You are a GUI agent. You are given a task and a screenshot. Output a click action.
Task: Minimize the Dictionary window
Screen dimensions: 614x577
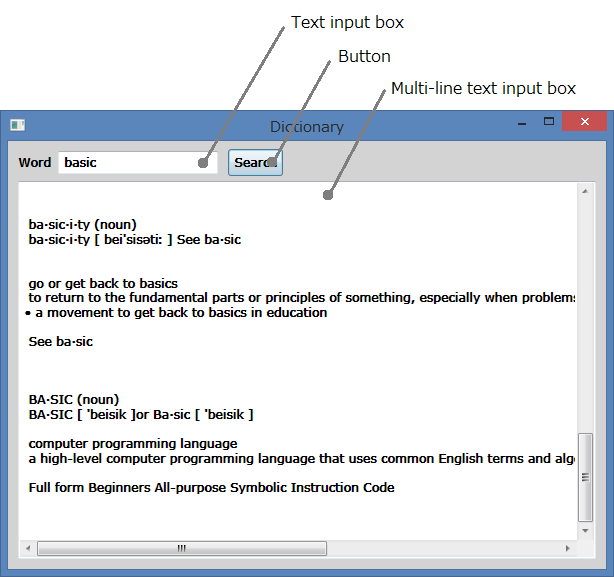522,124
